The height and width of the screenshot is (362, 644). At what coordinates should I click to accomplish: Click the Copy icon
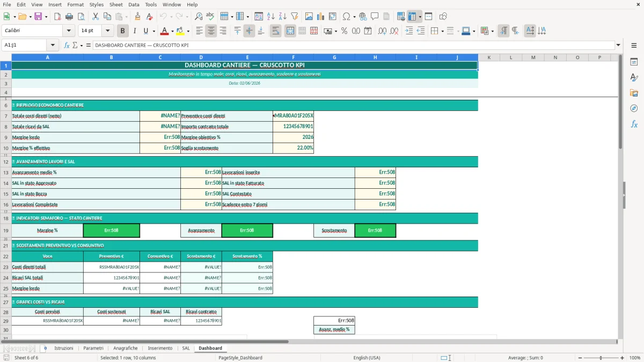coord(107,16)
